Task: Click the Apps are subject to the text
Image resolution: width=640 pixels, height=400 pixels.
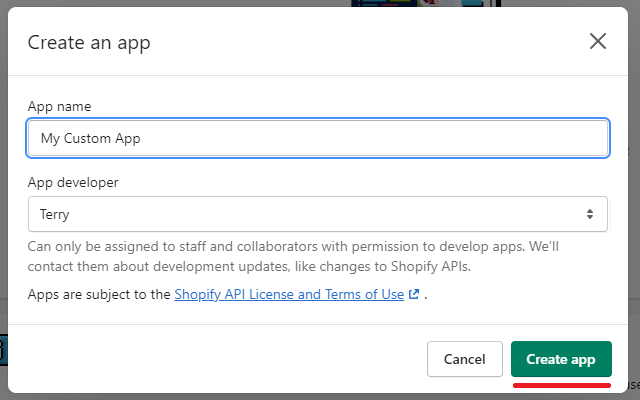Action: (x=99, y=294)
